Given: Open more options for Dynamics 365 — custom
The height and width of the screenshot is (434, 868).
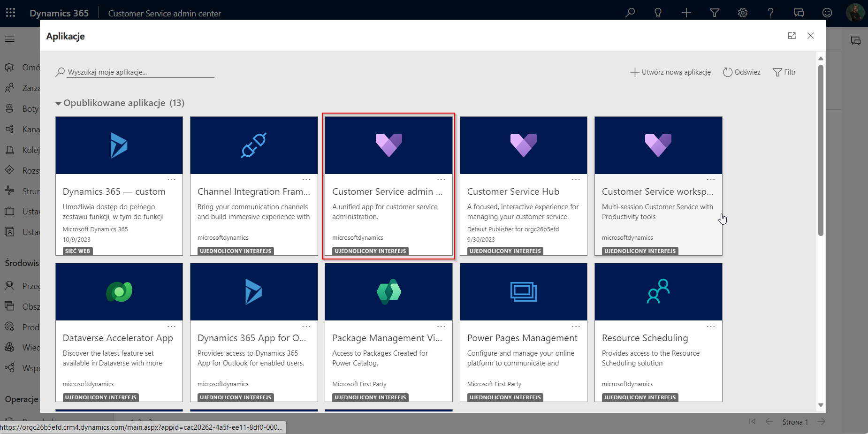Looking at the screenshot, I should (172, 180).
